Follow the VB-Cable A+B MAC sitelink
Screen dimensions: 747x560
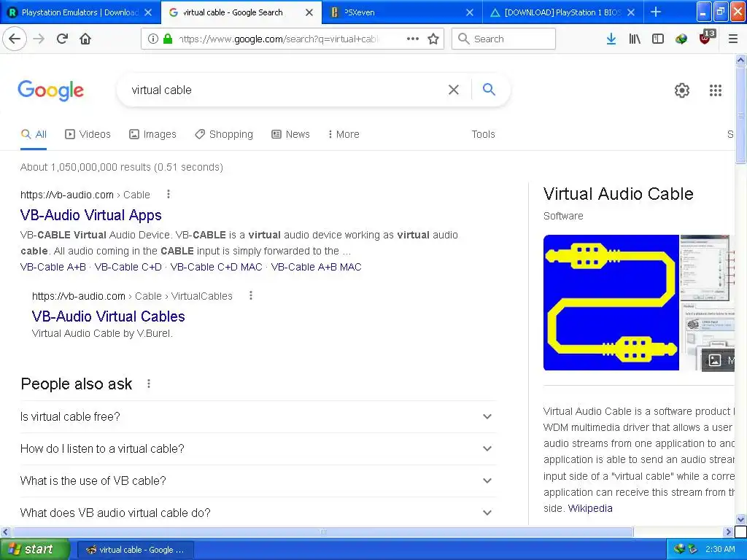tap(317, 267)
